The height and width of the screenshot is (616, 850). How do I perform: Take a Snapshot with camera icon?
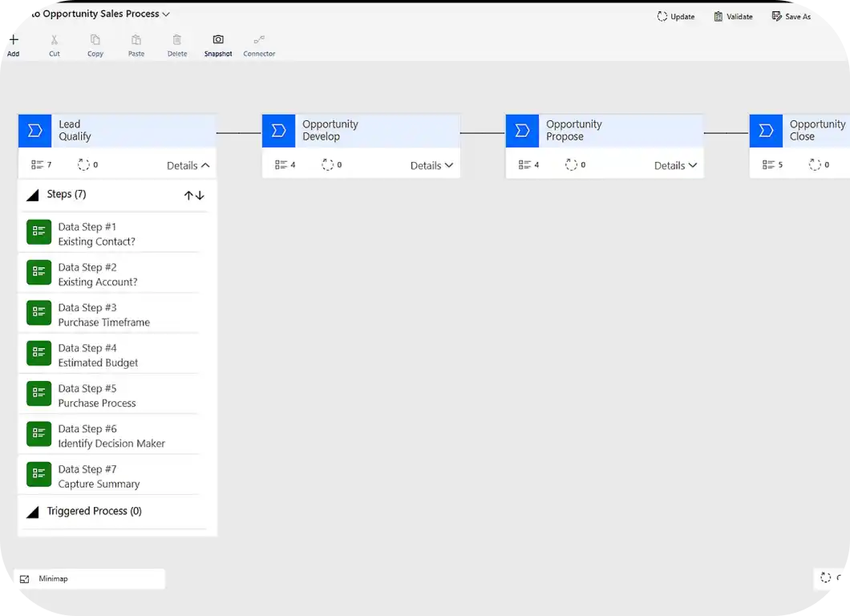click(x=218, y=40)
